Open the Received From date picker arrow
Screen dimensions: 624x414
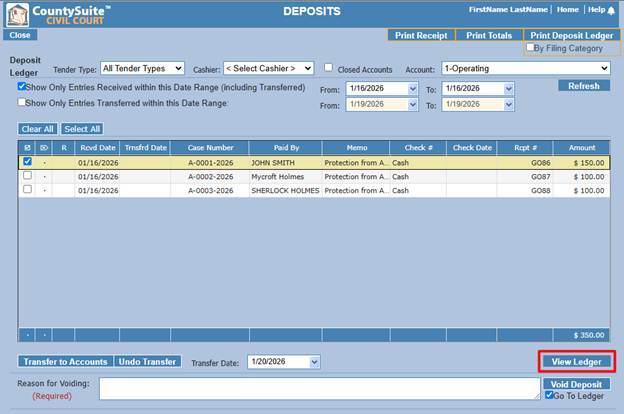tap(413, 89)
